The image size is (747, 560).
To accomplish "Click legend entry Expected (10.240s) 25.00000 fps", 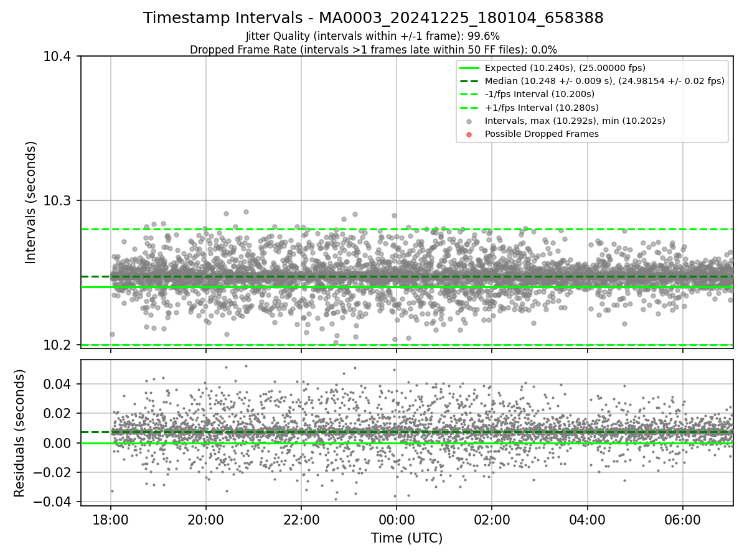I will click(x=565, y=68).
